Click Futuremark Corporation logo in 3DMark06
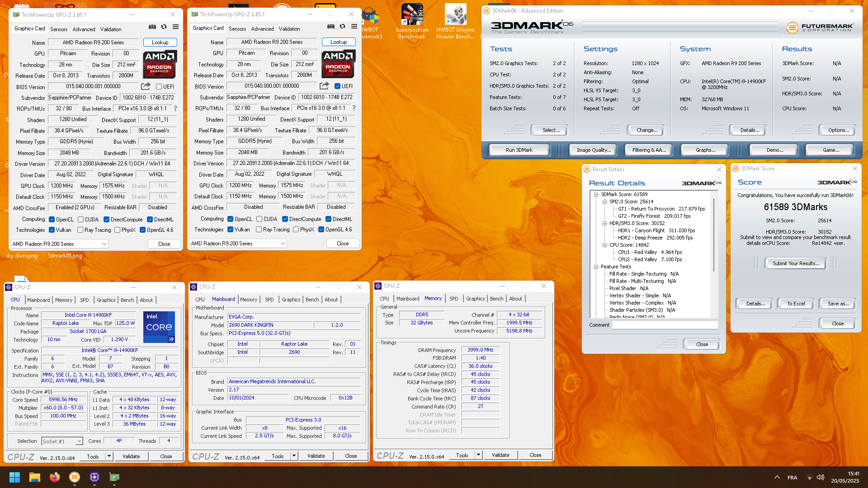868x488 pixels. (x=820, y=28)
